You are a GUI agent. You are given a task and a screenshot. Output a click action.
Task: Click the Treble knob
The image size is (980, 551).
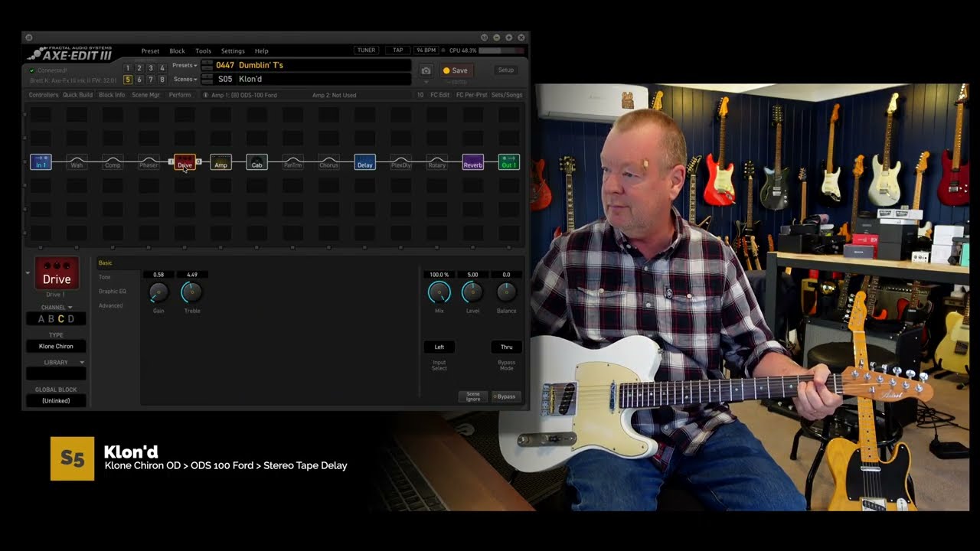tap(191, 292)
